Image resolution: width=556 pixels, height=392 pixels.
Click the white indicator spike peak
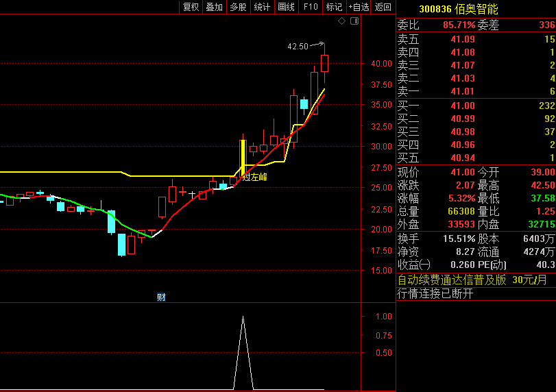tap(243, 317)
